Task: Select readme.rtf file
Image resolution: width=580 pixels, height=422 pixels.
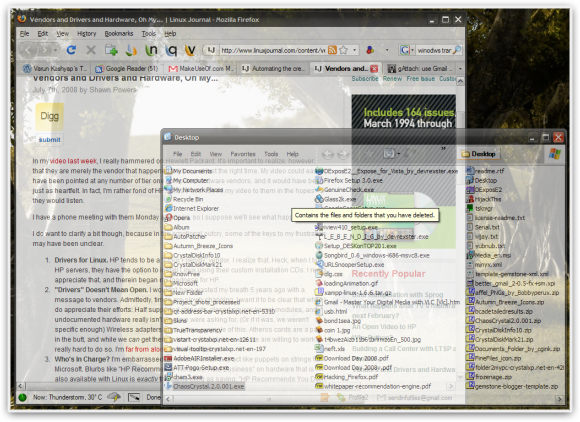Action: 485,171
